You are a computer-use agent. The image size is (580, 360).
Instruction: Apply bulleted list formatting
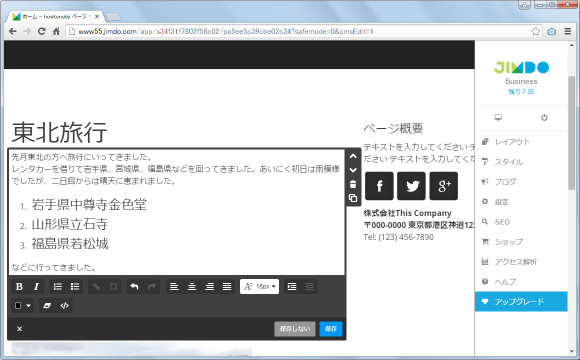[x=75, y=287]
